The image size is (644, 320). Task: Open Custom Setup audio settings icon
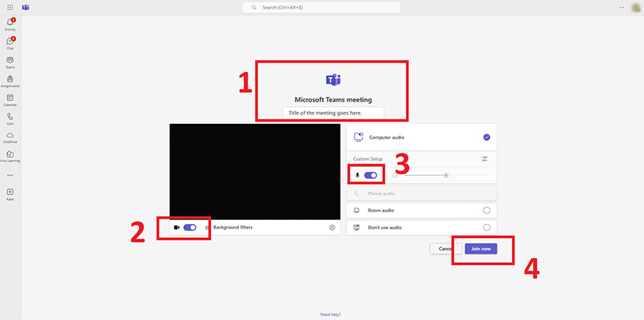pyautogui.click(x=485, y=159)
